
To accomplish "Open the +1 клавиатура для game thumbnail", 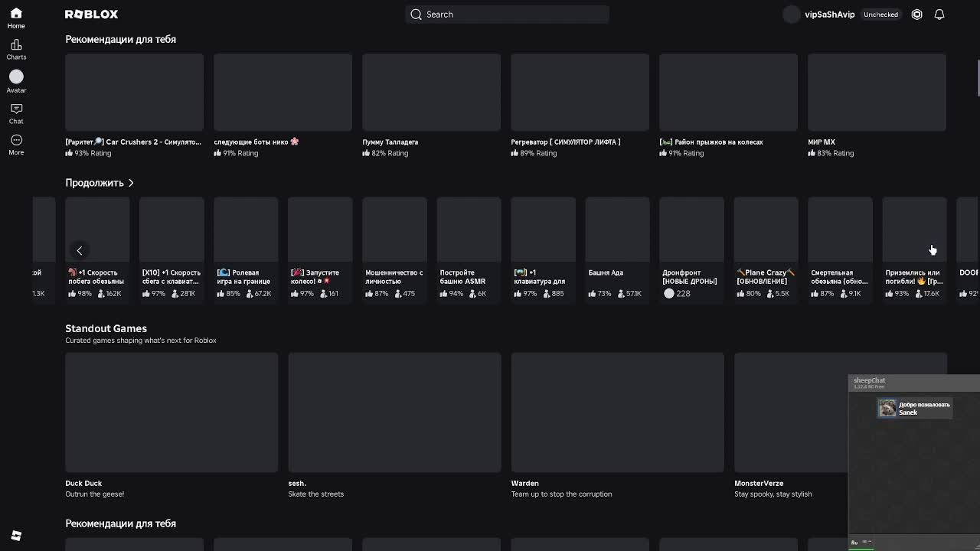I will tap(543, 229).
